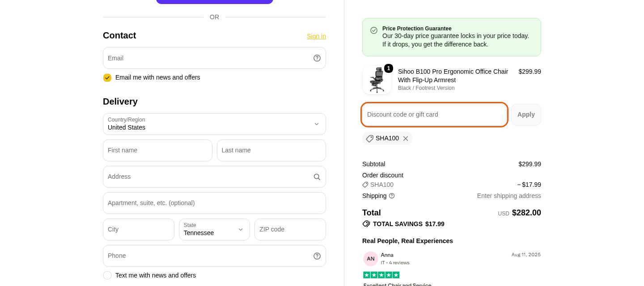Focus the Discount code or gift card field
The width and height of the screenshot is (644, 286).
coord(434,114)
